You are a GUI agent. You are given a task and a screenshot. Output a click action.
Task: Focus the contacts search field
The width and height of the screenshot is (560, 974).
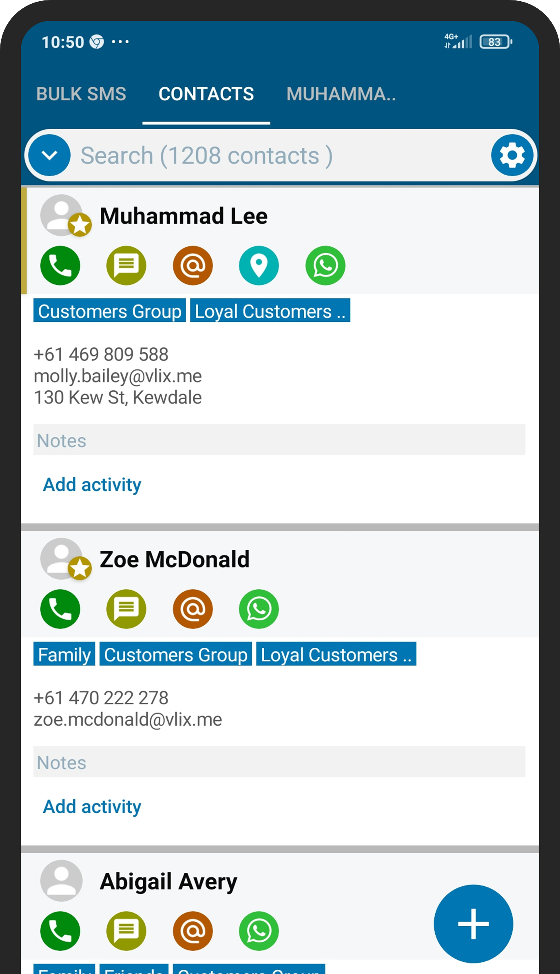pos(277,155)
